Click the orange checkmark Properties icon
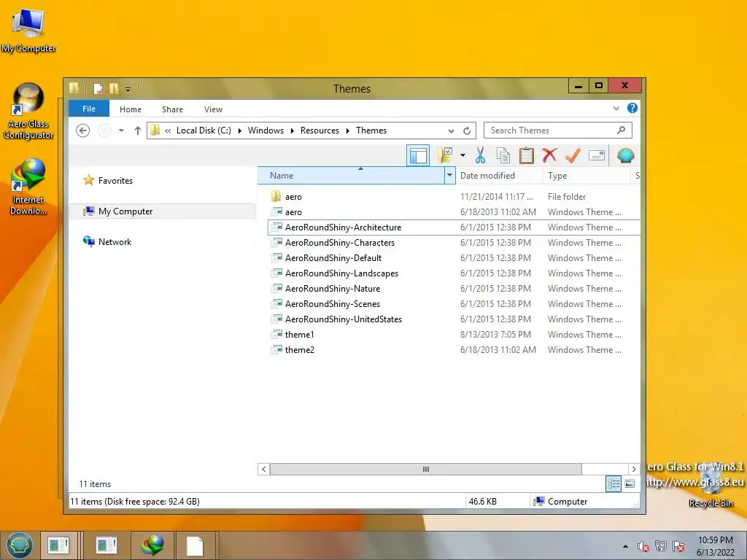747x560 pixels. [573, 155]
